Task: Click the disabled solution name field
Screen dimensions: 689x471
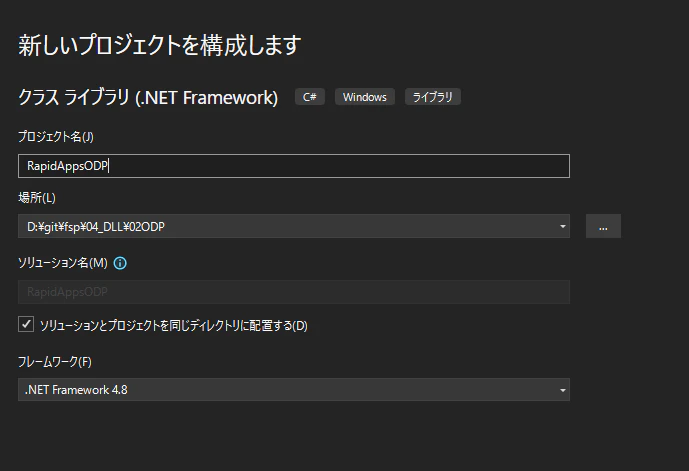Action: [294, 292]
